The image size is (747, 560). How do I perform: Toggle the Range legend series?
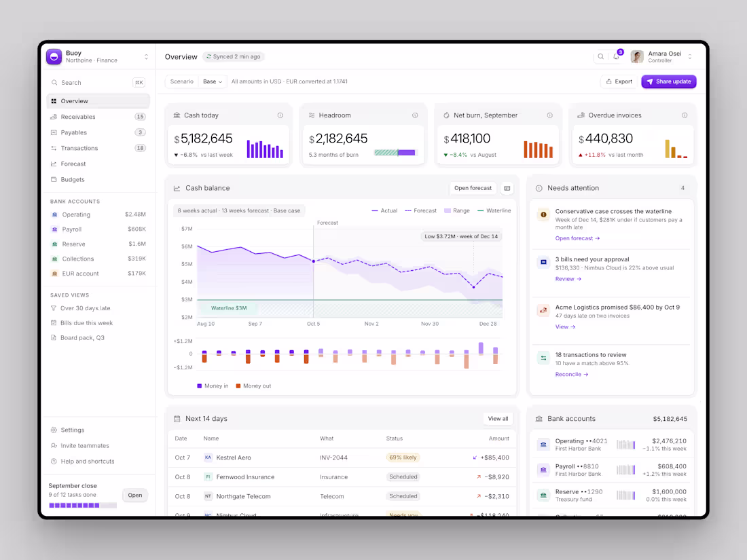[x=457, y=210]
